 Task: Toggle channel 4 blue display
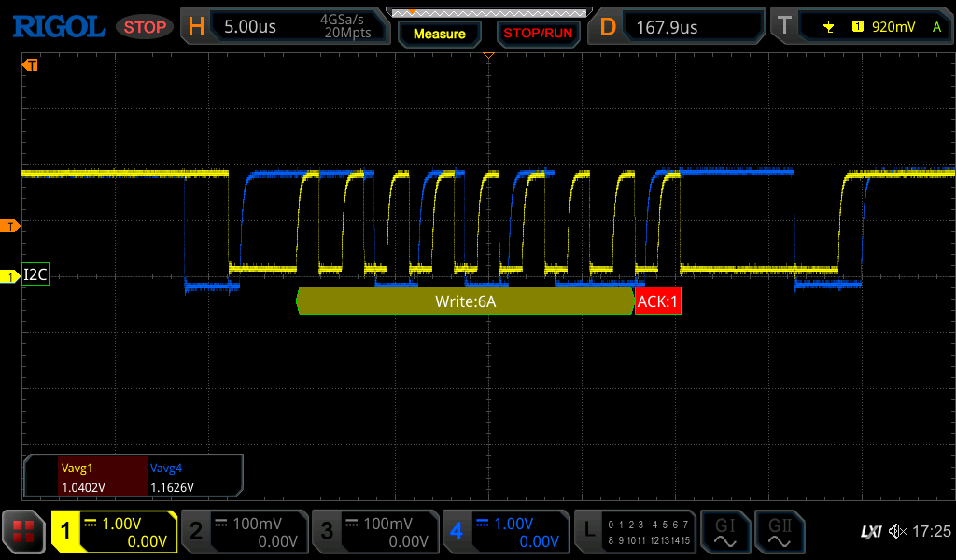(506, 531)
